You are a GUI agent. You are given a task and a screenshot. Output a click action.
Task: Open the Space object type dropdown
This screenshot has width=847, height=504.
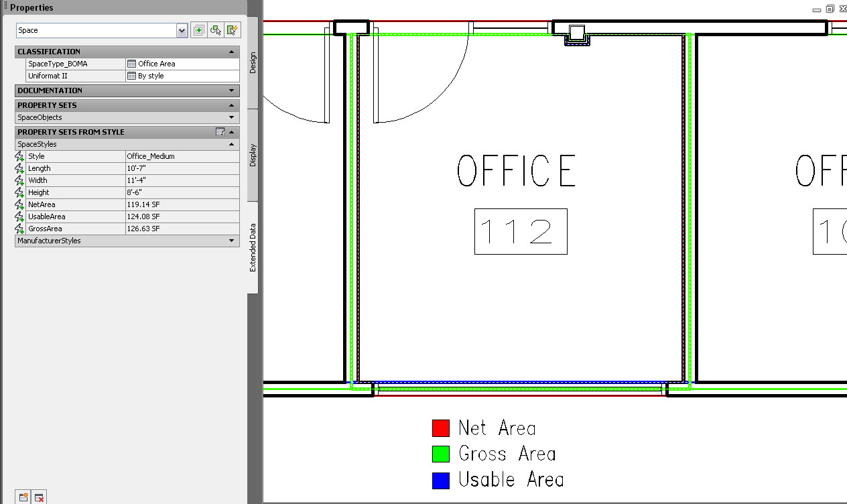click(x=182, y=30)
